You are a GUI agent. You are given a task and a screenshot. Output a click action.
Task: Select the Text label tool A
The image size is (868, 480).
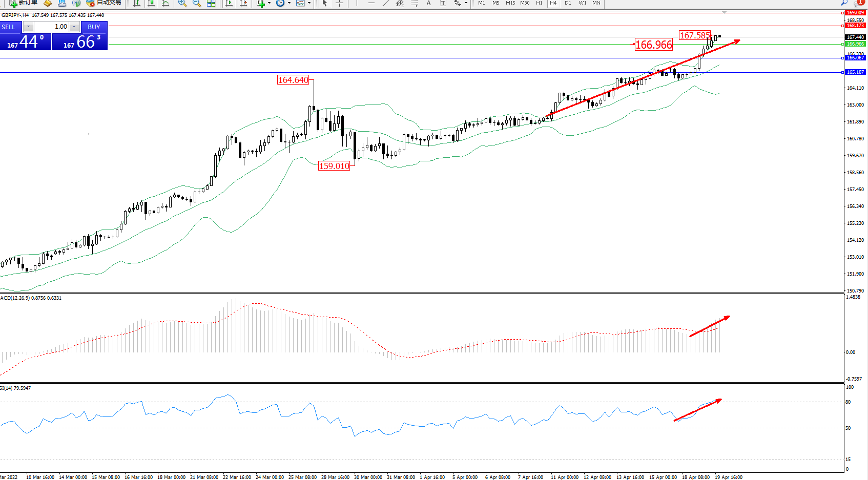(x=429, y=3)
